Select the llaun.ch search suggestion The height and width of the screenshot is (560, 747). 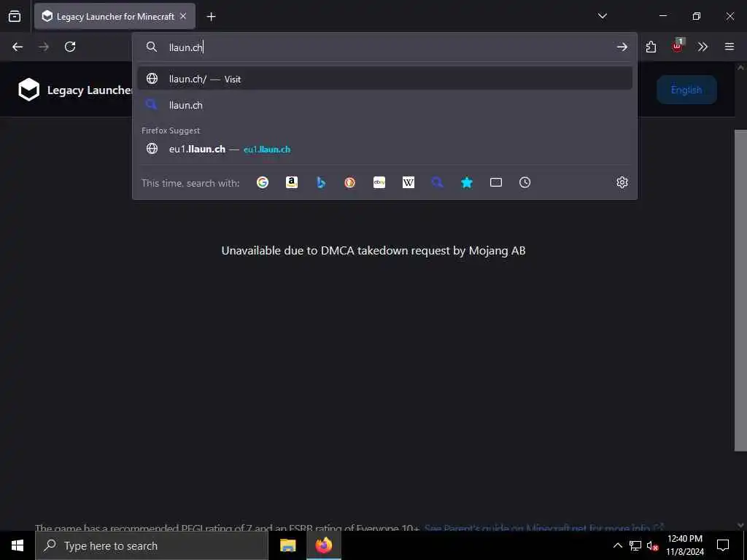[x=385, y=105]
